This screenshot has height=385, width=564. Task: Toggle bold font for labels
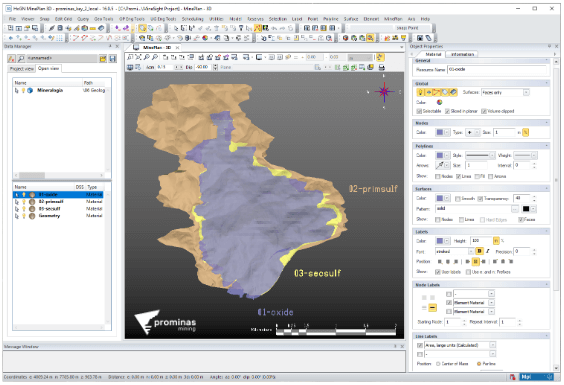[479, 251]
